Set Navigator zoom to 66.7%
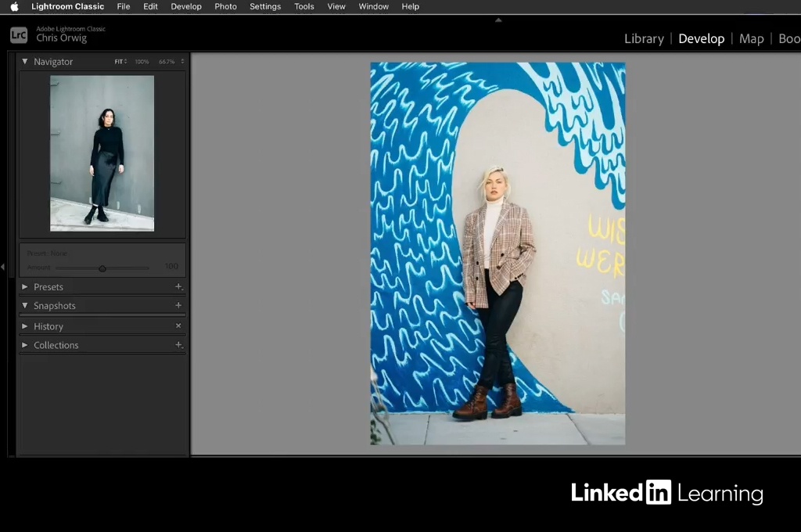 (x=167, y=62)
